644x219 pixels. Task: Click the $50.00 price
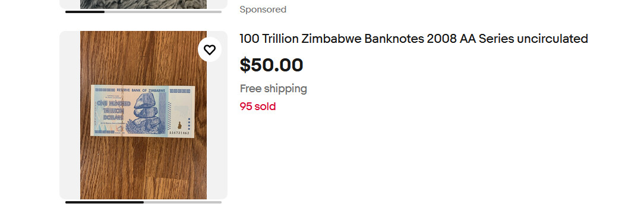pyautogui.click(x=272, y=65)
